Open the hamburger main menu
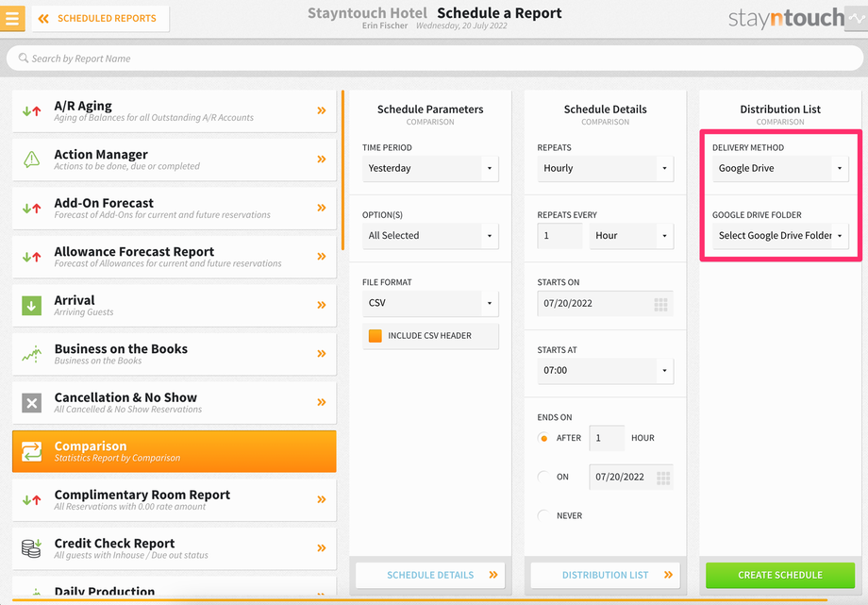 12,18
